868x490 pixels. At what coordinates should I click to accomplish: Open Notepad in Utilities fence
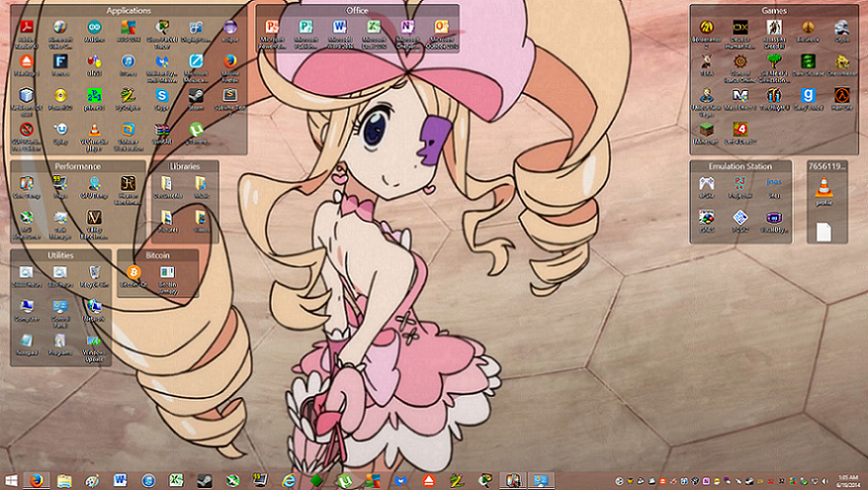click(26, 340)
